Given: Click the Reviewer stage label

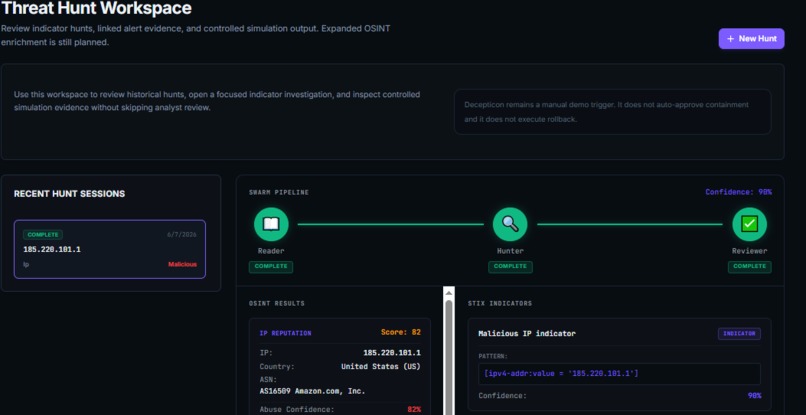Looking at the screenshot, I should click(x=749, y=251).
